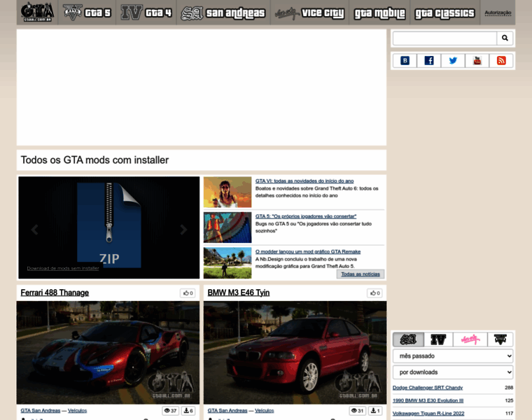This screenshot has height=420, width=532.
Task: Focus the site search field
Action: coord(444,38)
